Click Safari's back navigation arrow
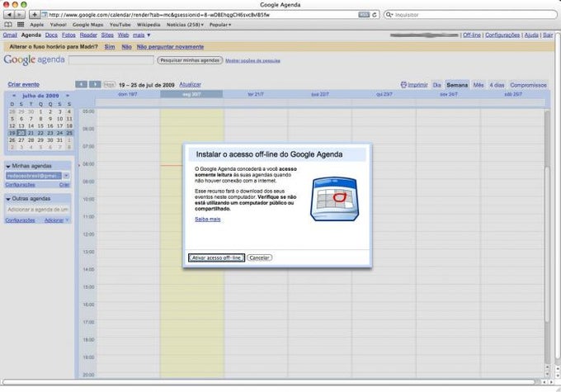 pos(9,15)
